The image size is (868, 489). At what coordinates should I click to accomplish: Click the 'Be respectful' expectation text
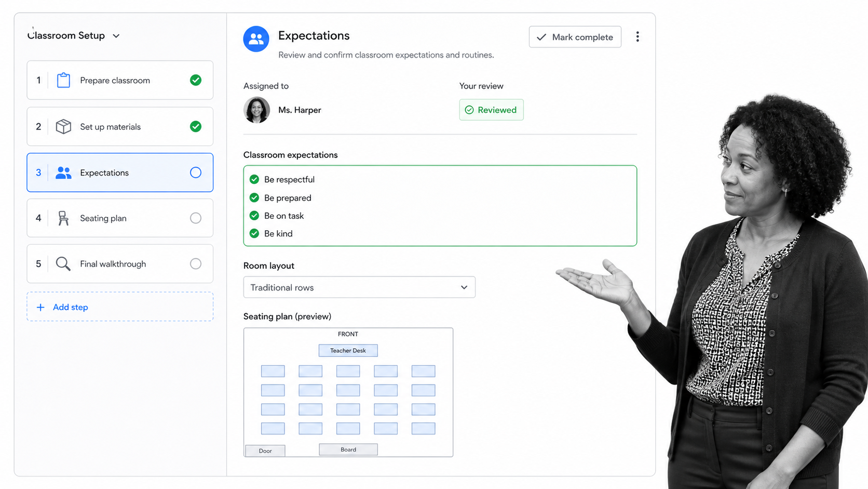[x=289, y=179]
